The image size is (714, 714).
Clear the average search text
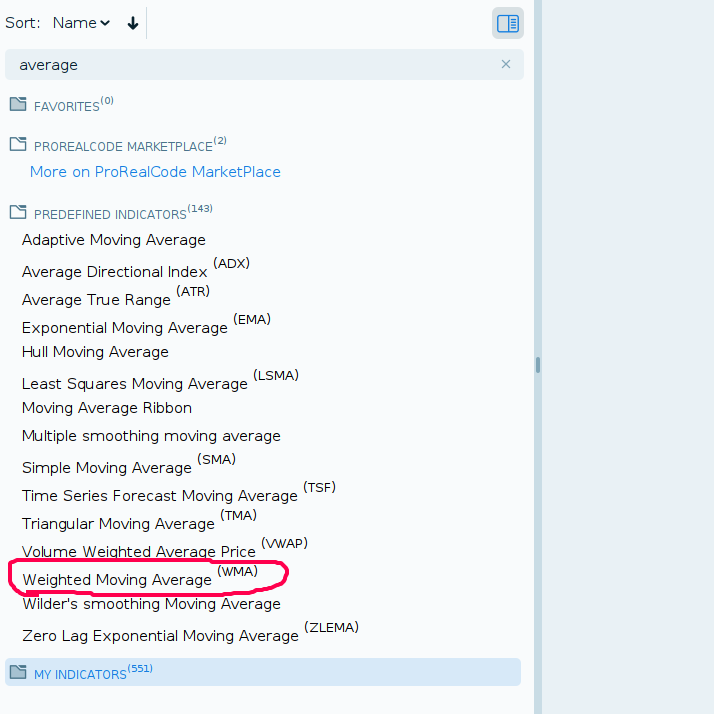coord(505,64)
